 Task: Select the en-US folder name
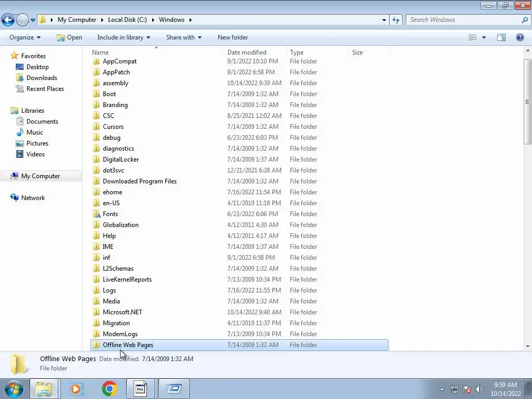click(111, 203)
